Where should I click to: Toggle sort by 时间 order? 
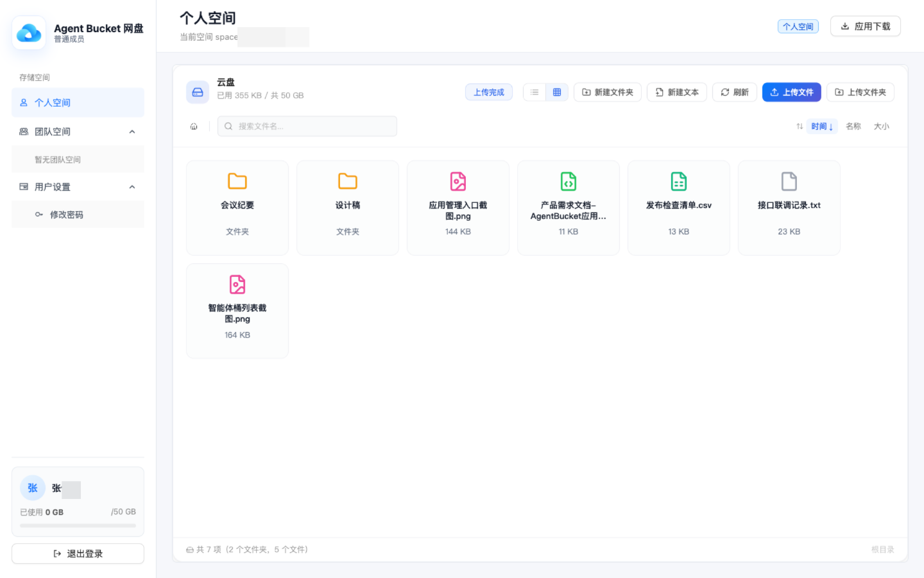click(822, 127)
